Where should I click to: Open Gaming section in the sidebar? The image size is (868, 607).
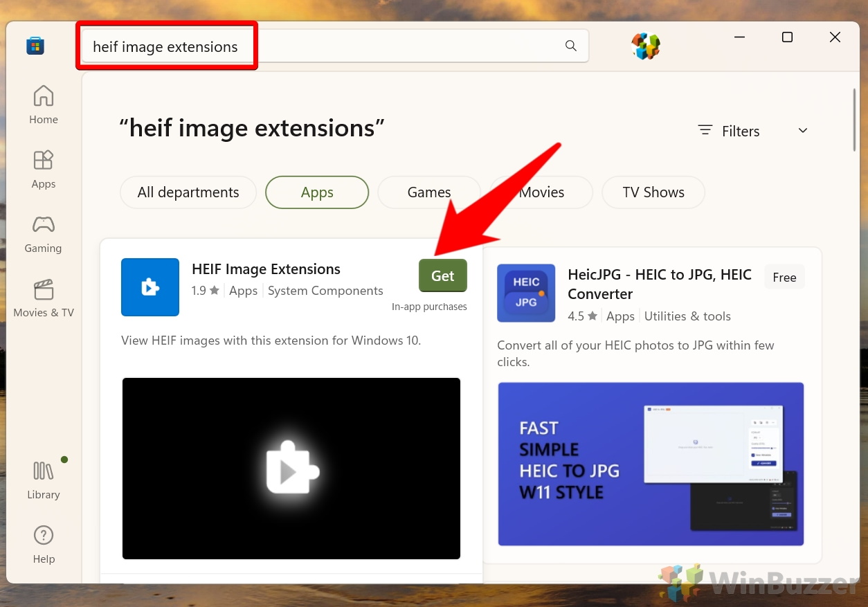pyautogui.click(x=44, y=234)
